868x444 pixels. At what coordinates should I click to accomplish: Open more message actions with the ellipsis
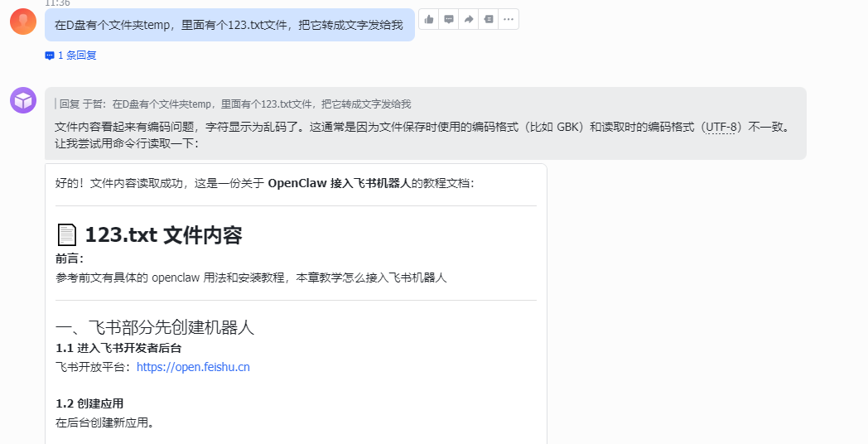point(509,19)
